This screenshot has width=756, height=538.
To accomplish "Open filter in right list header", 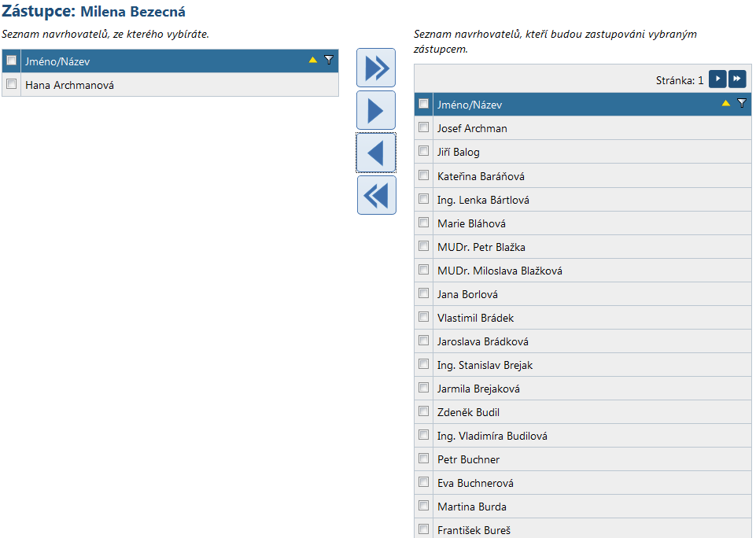I will pyautogui.click(x=741, y=103).
